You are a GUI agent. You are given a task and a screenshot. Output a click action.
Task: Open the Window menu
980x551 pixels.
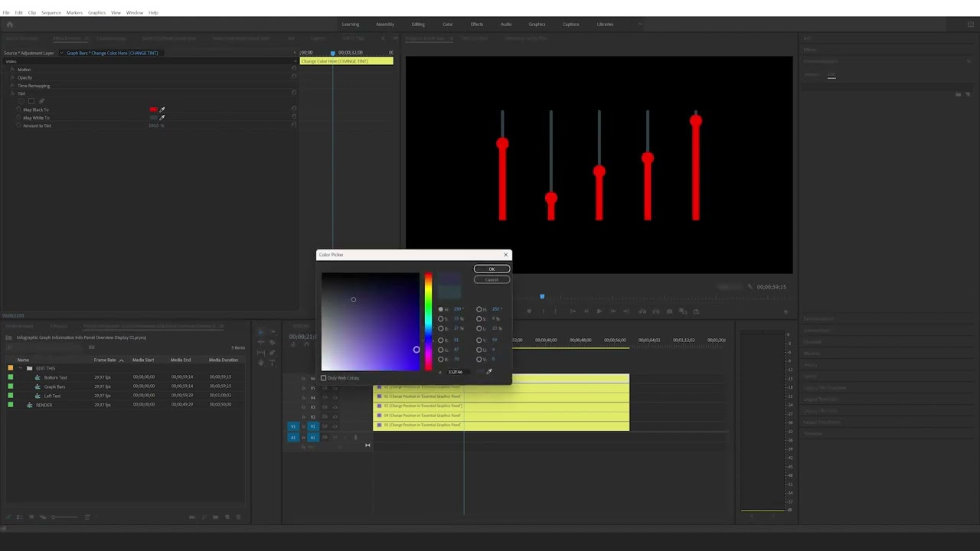tap(134, 13)
